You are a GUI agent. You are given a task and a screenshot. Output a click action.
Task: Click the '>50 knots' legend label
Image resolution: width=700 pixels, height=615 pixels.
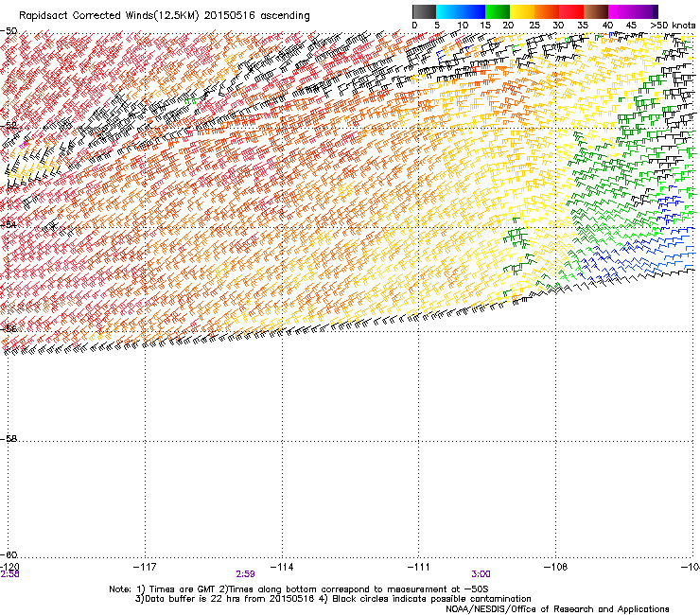[673, 26]
